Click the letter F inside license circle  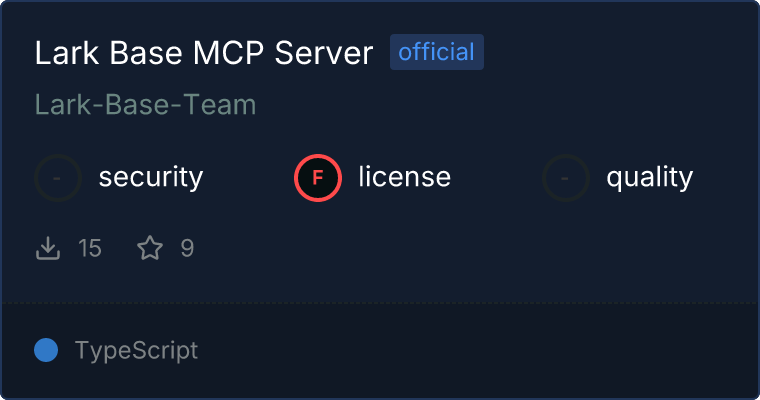pyautogui.click(x=318, y=178)
